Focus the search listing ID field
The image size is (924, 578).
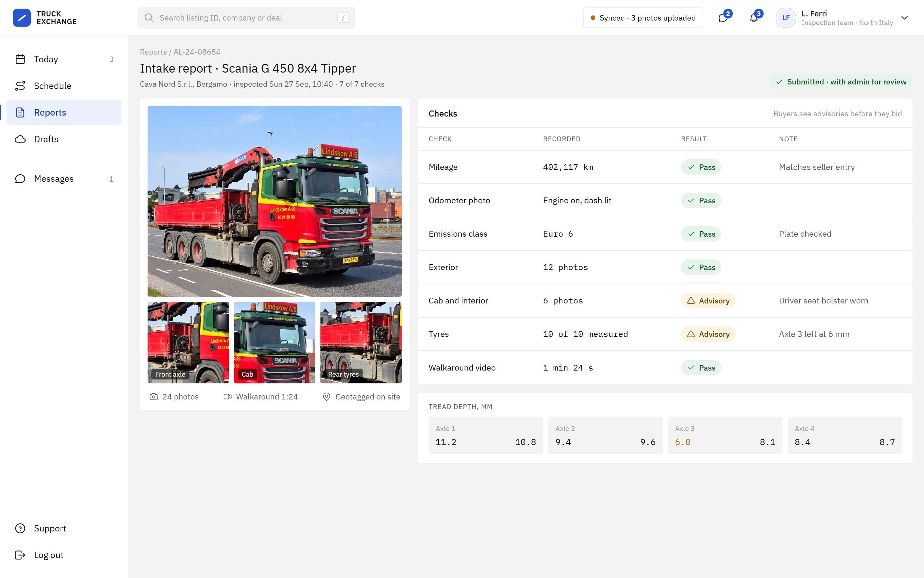246,18
